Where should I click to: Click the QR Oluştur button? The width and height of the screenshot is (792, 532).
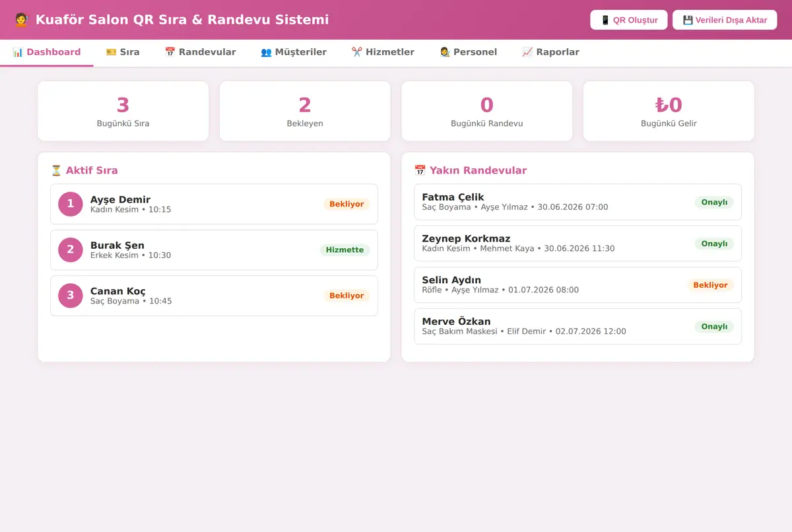[x=629, y=20]
